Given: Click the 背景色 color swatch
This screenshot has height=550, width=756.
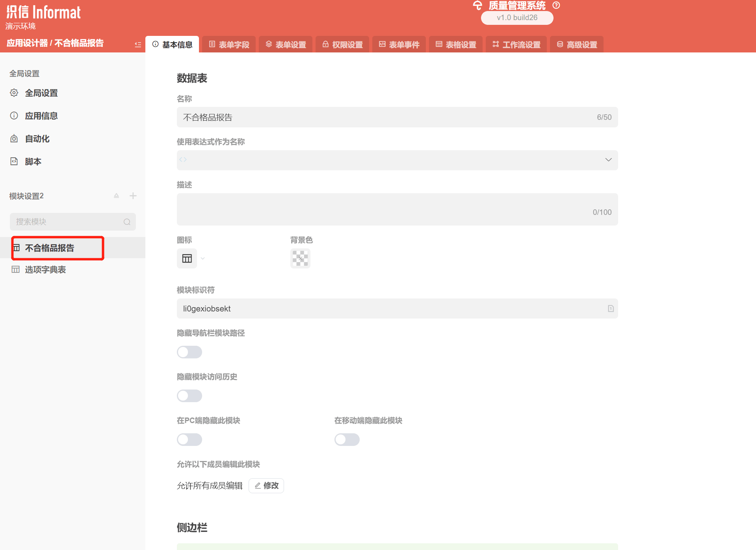Looking at the screenshot, I should (300, 259).
